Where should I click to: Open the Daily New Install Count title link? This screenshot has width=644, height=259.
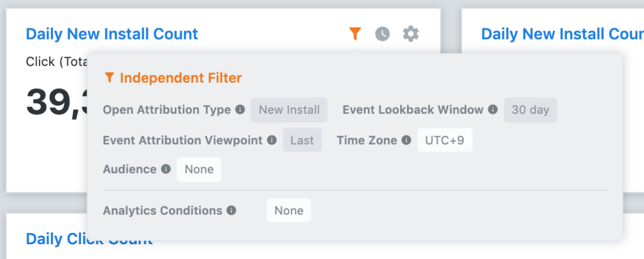tap(112, 33)
